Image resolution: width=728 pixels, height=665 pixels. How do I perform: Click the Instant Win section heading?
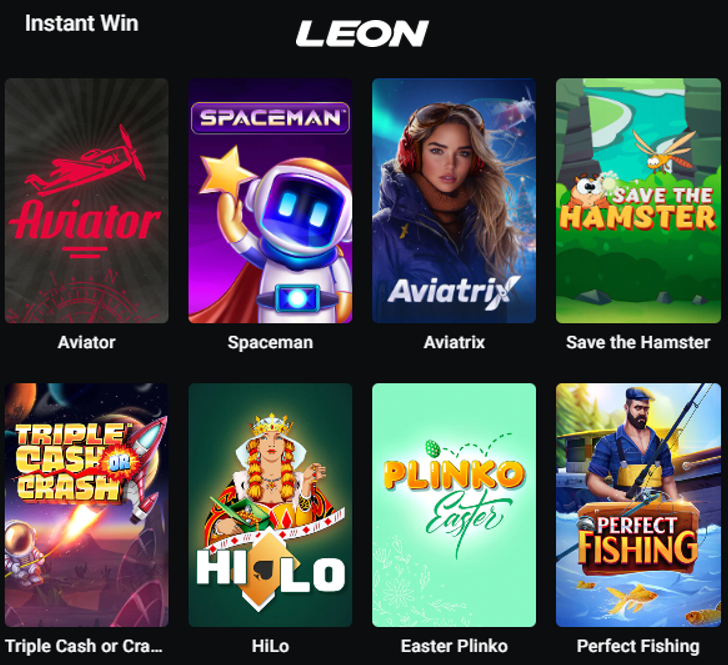82,23
